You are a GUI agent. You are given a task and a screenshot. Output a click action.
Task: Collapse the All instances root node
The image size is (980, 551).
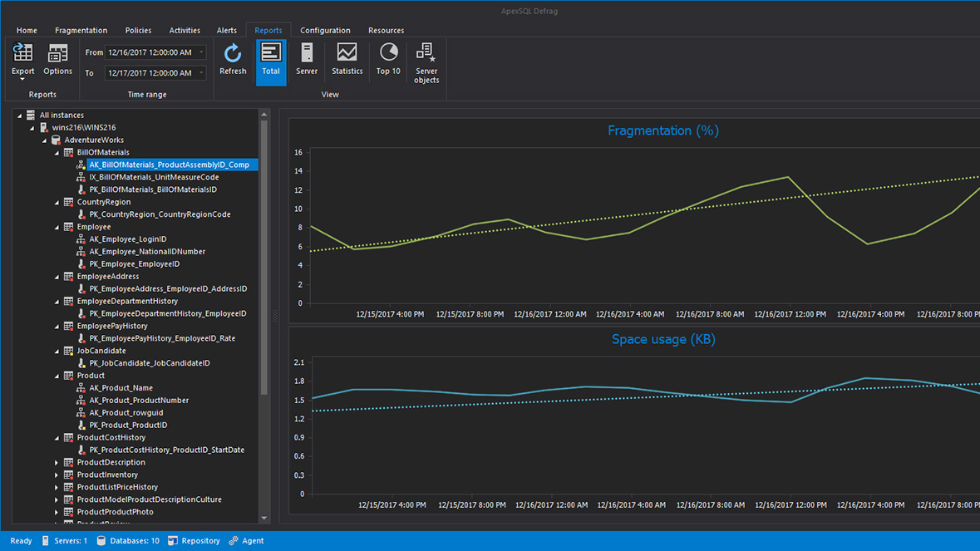(x=20, y=115)
